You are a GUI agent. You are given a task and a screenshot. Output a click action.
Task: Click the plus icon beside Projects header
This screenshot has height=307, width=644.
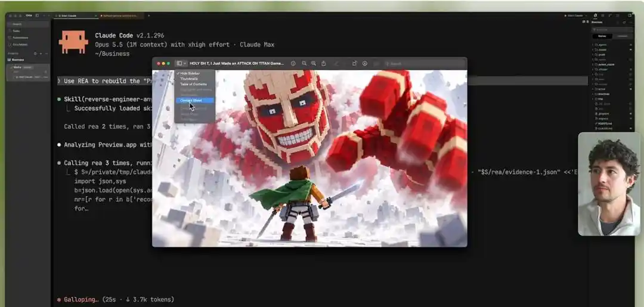[41, 54]
